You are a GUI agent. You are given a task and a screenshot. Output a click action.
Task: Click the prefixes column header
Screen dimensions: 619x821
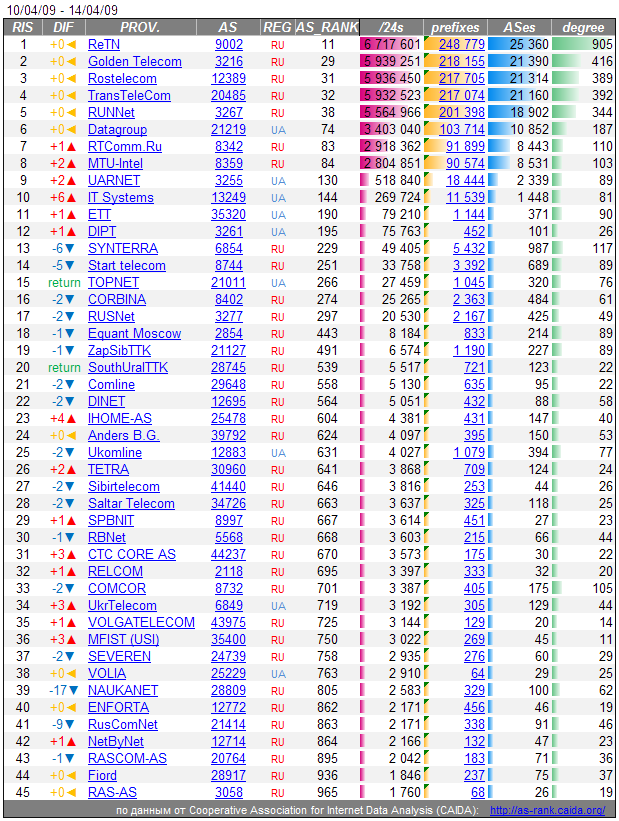point(455,27)
